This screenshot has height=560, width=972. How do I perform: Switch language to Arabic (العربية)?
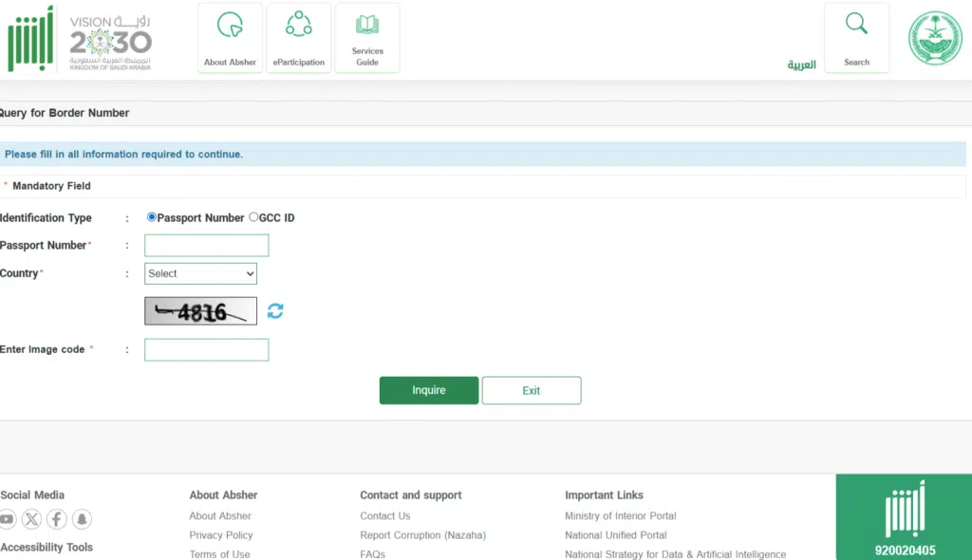(801, 65)
